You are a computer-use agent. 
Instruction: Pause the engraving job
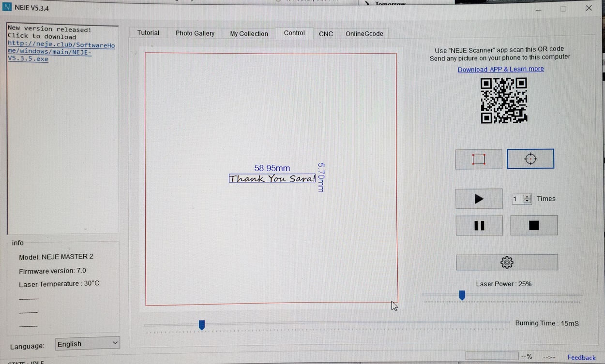(479, 226)
